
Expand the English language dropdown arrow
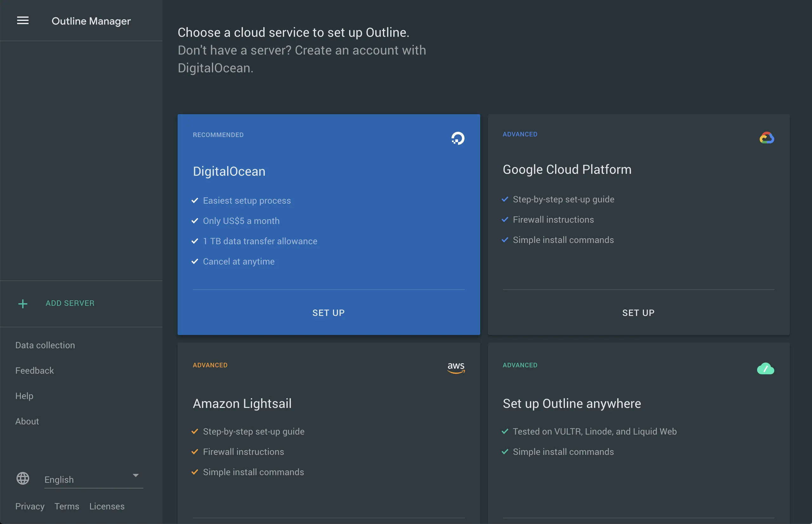[136, 475]
